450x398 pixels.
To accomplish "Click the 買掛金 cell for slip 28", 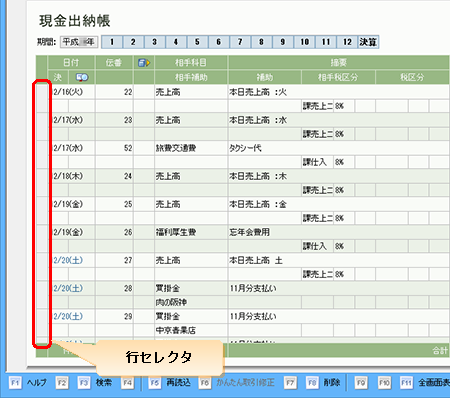I will [191, 288].
